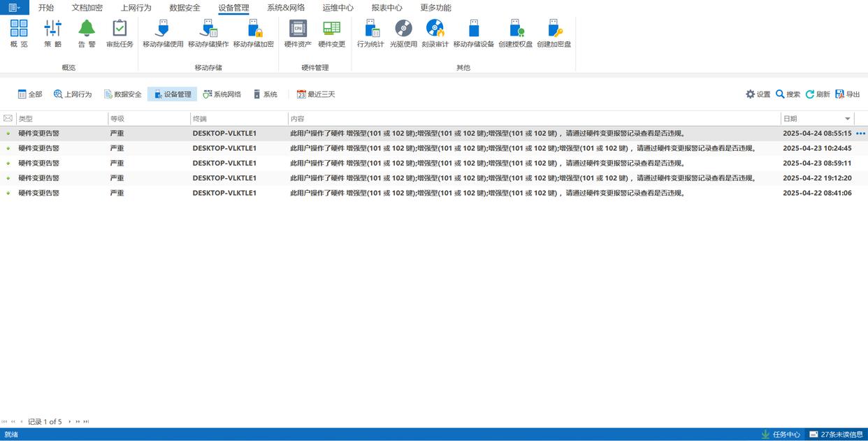Sort by the 等级 column header

click(x=149, y=119)
